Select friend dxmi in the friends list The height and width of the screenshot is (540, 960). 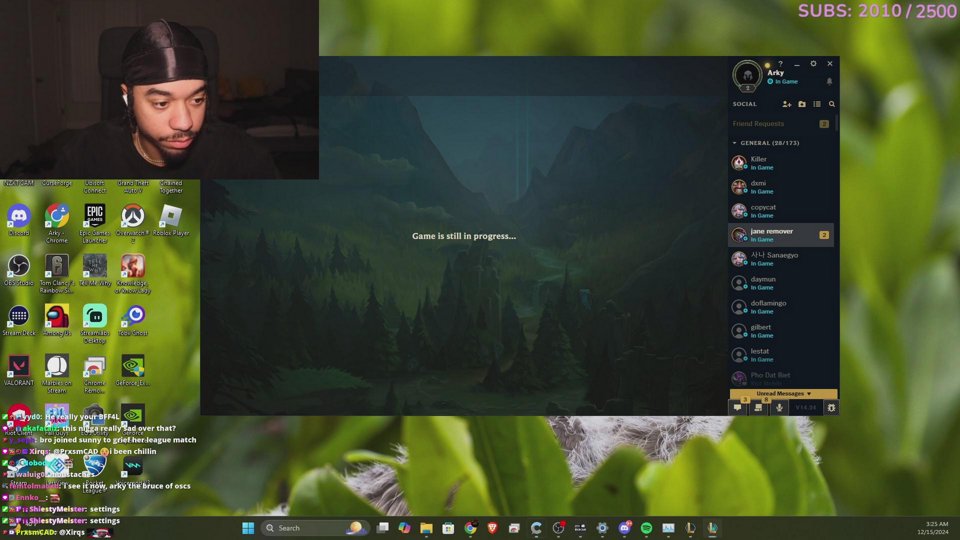[781, 187]
